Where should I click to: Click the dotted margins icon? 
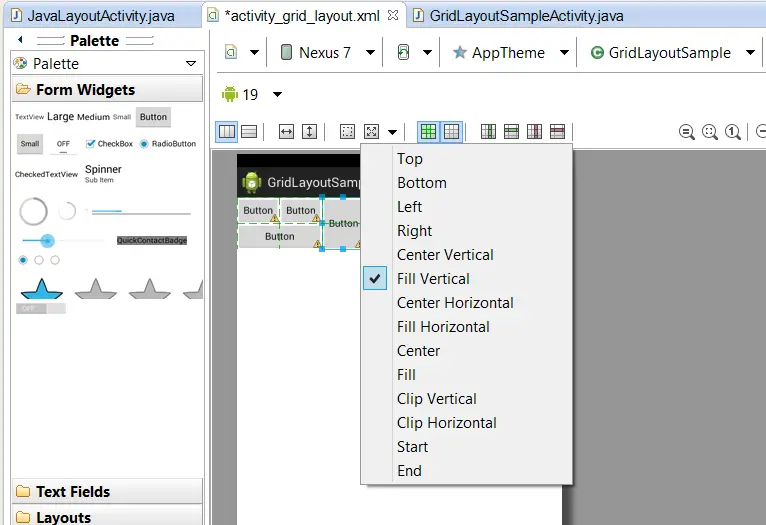[347, 132]
